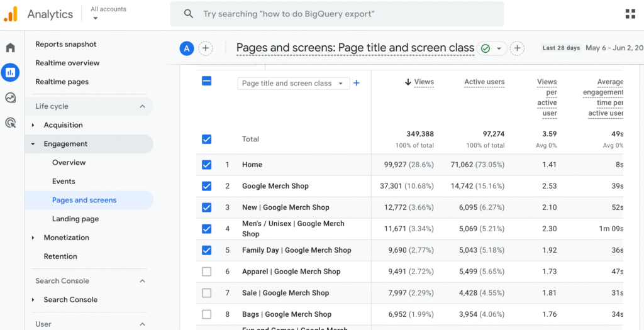Screen dimensions: 644x330
Task: Click 'Apparel | Google Merch Shop' row
Action: coord(291,272)
